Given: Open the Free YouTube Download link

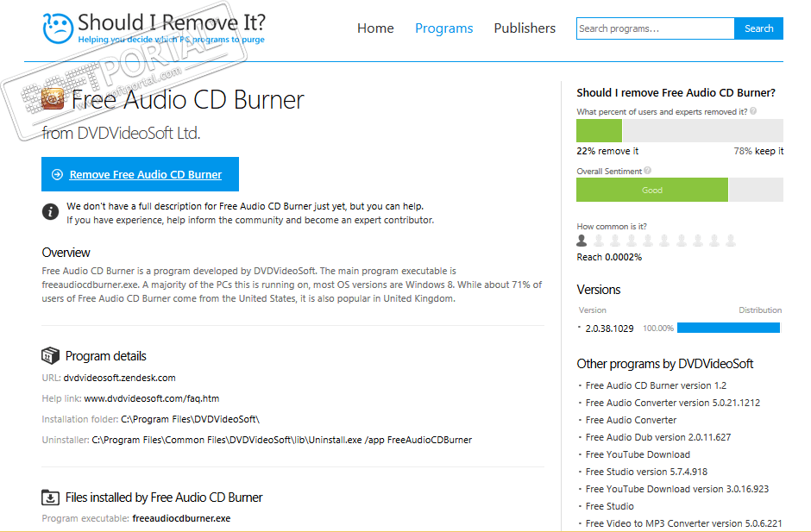Looking at the screenshot, I should pos(638,454).
